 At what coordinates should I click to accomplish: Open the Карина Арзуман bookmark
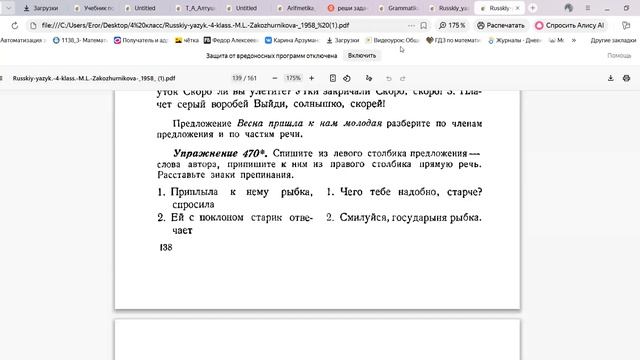292,40
